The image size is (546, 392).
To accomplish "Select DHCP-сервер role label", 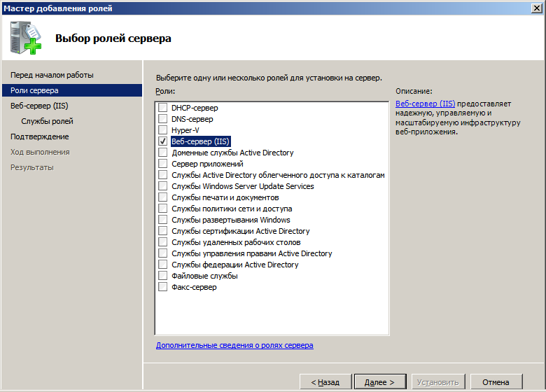I will click(195, 108).
